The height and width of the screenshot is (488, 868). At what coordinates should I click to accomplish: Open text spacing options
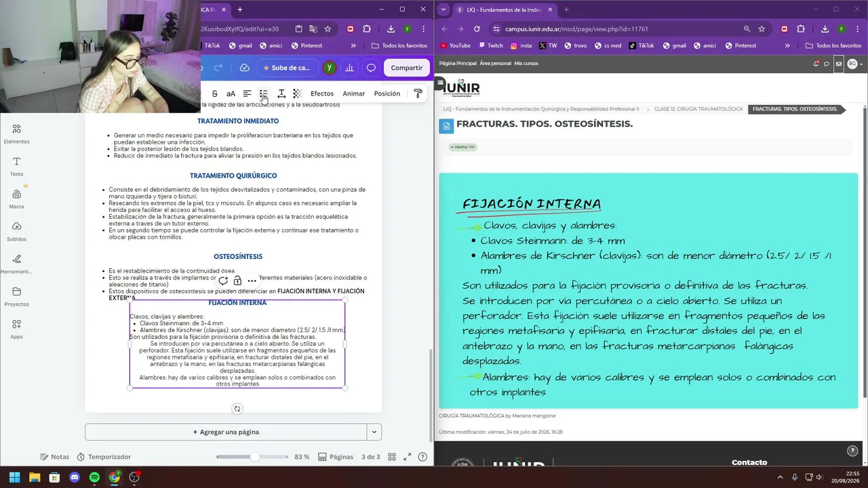tap(281, 94)
